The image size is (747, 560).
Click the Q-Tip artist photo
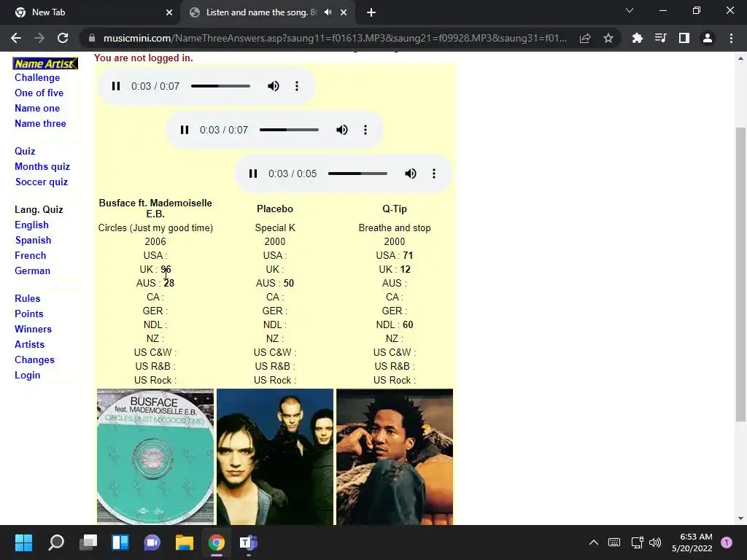tap(395, 456)
